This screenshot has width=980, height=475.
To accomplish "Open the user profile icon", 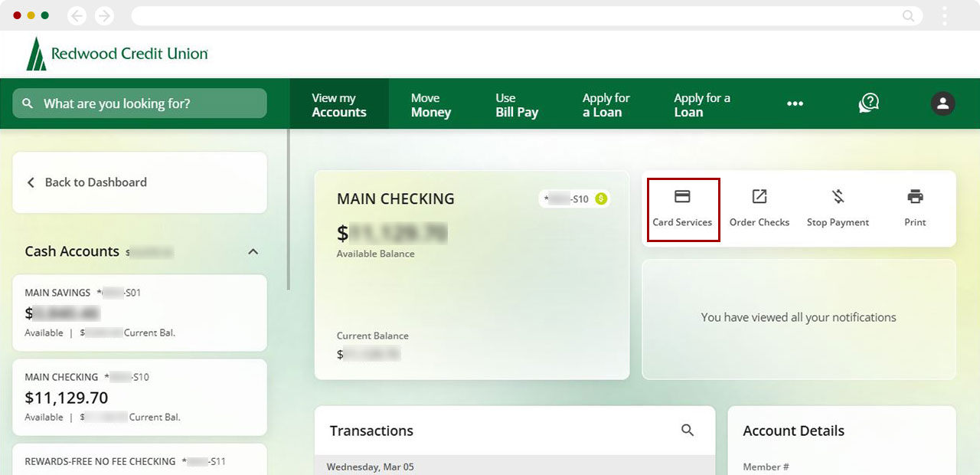I will tap(942, 103).
